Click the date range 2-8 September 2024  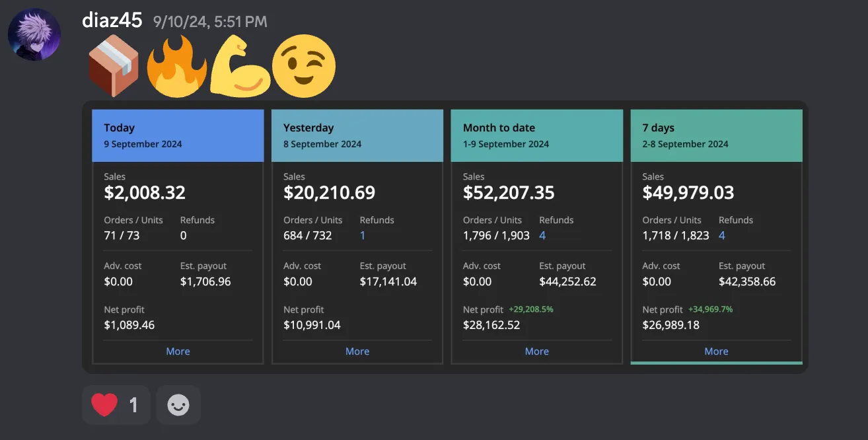pos(686,144)
